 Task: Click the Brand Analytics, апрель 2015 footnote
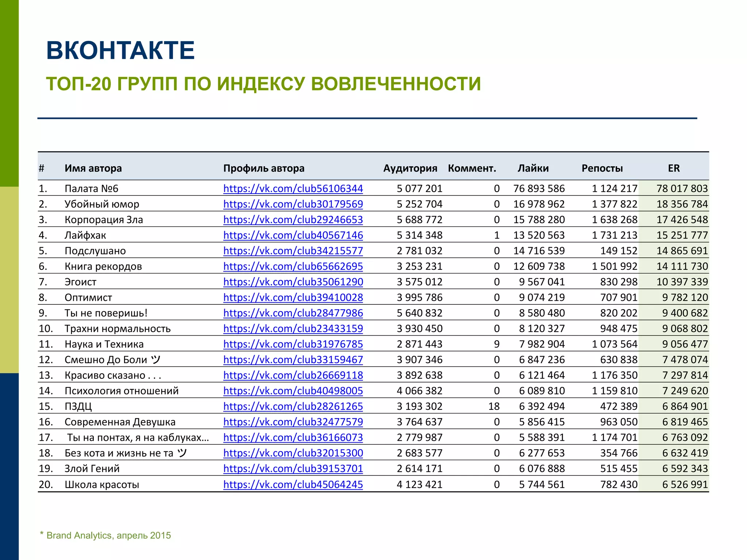click(105, 535)
